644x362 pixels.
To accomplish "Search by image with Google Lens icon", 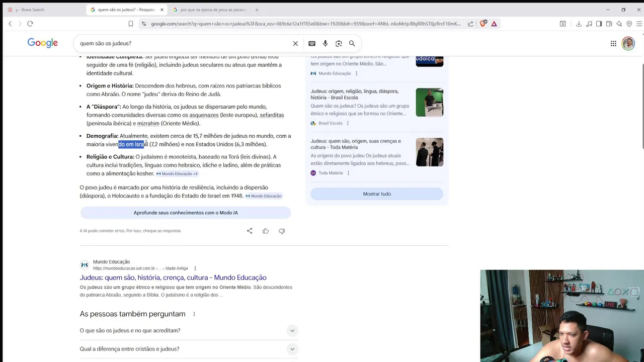I will click(339, 43).
